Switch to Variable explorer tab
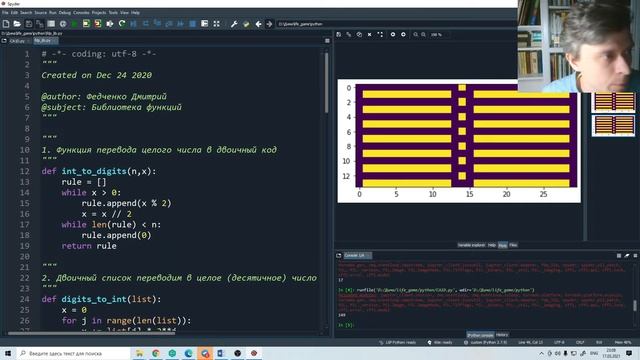640x360 pixels. pyautogui.click(x=471, y=245)
